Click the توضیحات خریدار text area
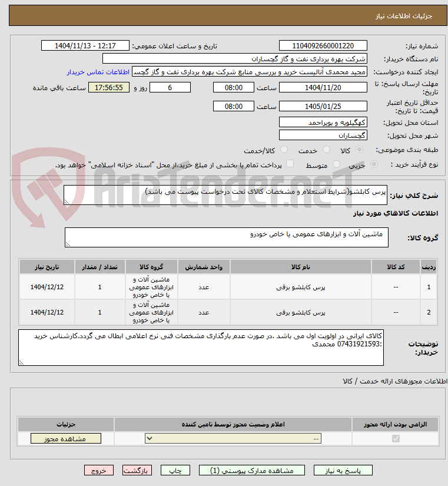Screen dimensions: 448x486 (201, 348)
